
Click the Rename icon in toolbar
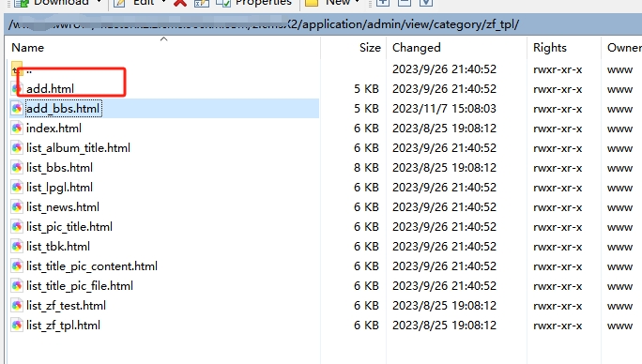pyautogui.click(x=201, y=3)
